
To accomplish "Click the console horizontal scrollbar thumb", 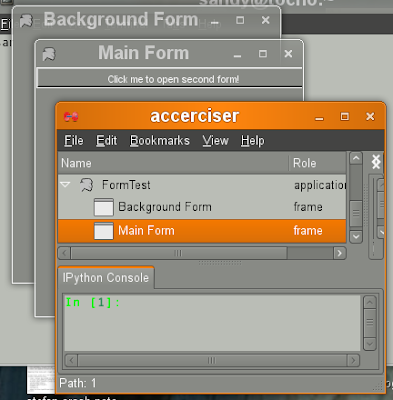I will pyautogui.click(x=212, y=360).
